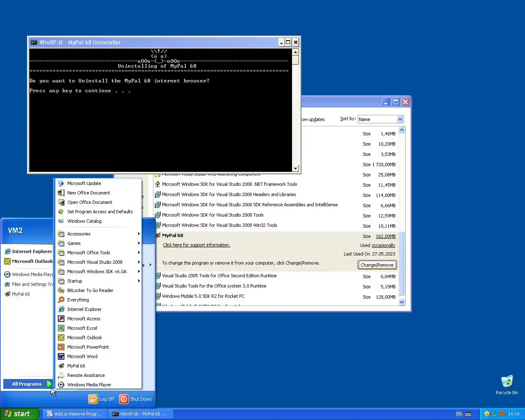The height and width of the screenshot is (420, 525).
Task: Expand the Microsoft Office Tools submenu
Action: click(98, 253)
